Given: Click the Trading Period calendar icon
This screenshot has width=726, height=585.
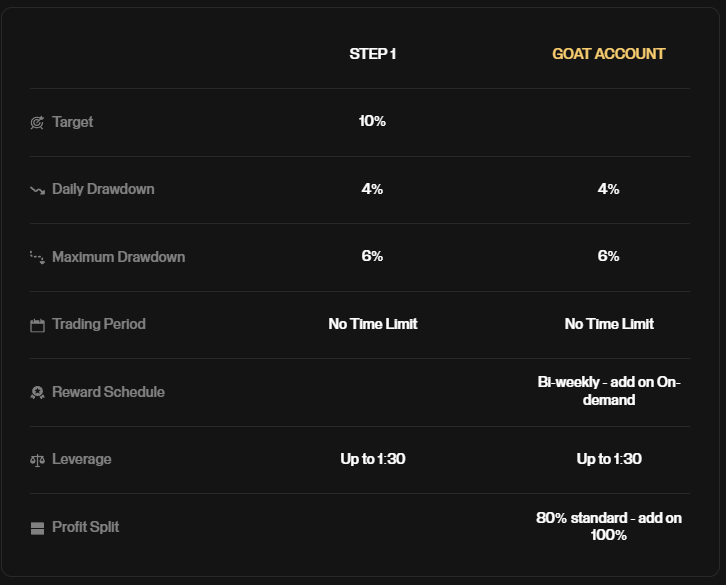Looking at the screenshot, I should click(x=38, y=325).
